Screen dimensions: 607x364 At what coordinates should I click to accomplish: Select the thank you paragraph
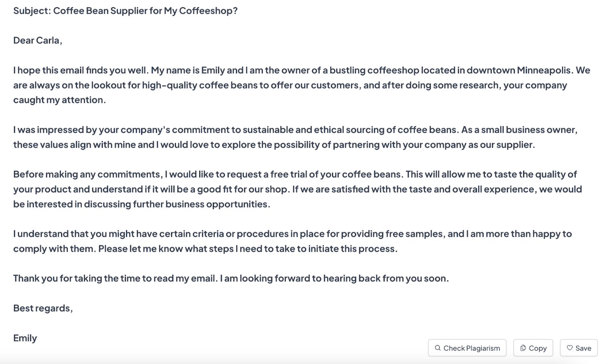[231, 278]
